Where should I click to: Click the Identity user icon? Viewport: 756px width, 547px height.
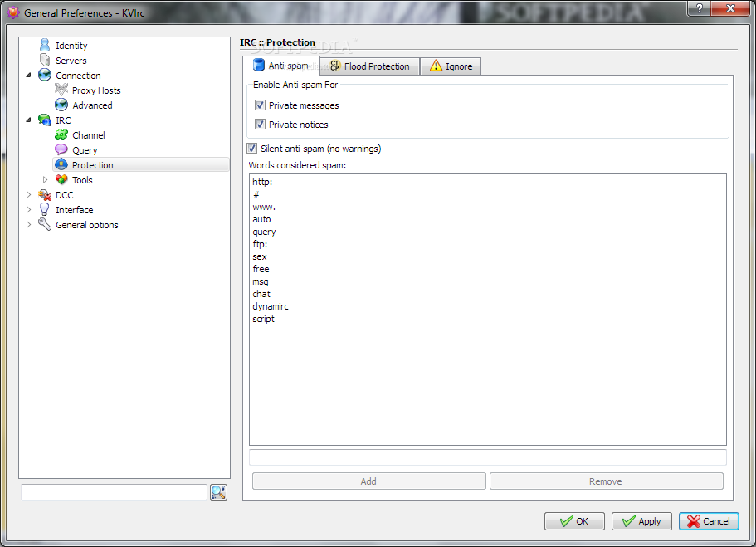(x=45, y=45)
